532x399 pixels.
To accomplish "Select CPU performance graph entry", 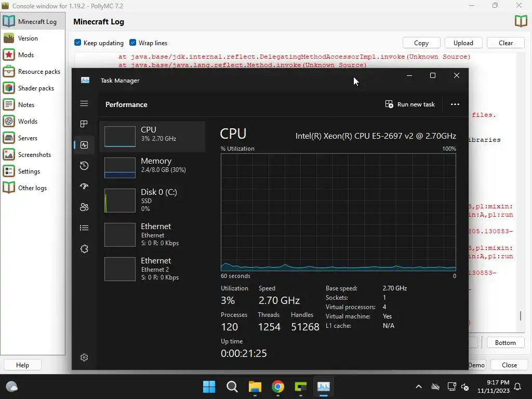I will [152, 137].
